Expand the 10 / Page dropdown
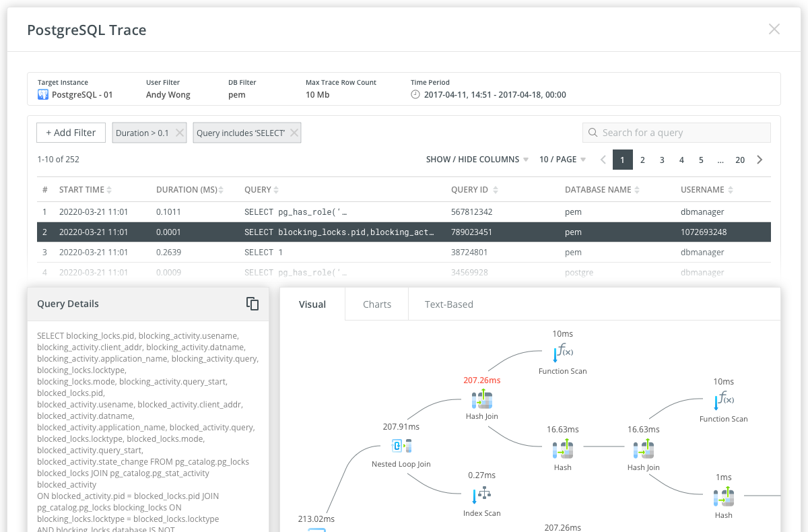The image size is (808, 532). click(x=562, y=160)
